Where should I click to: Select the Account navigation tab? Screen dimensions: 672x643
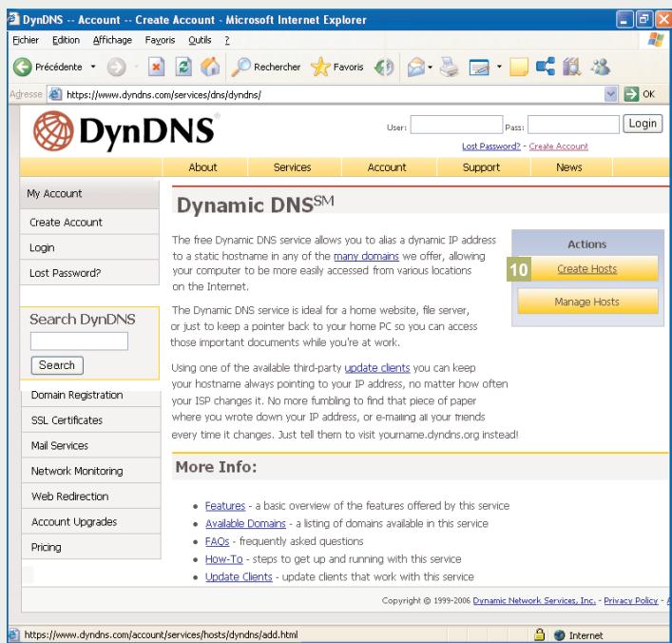pyautogui.click(x=387, y=167)
